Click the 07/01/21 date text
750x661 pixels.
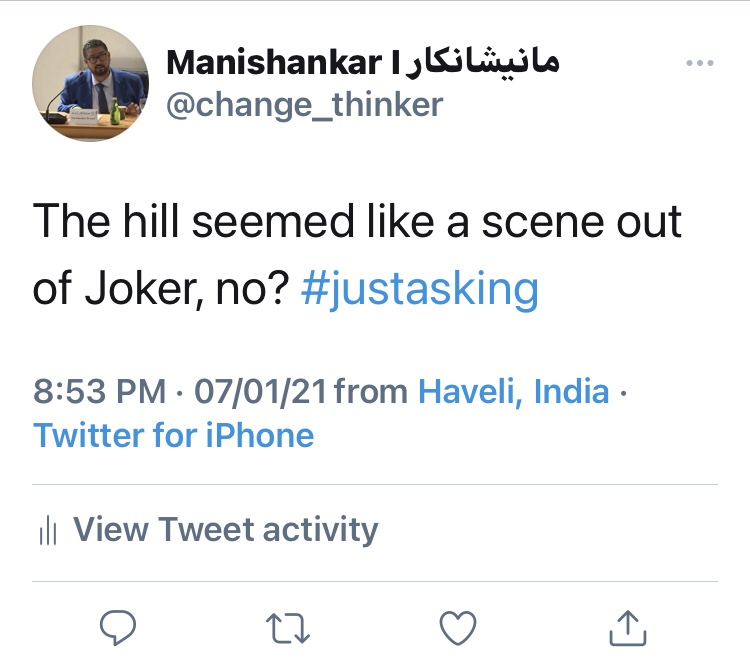pos(261,391)
